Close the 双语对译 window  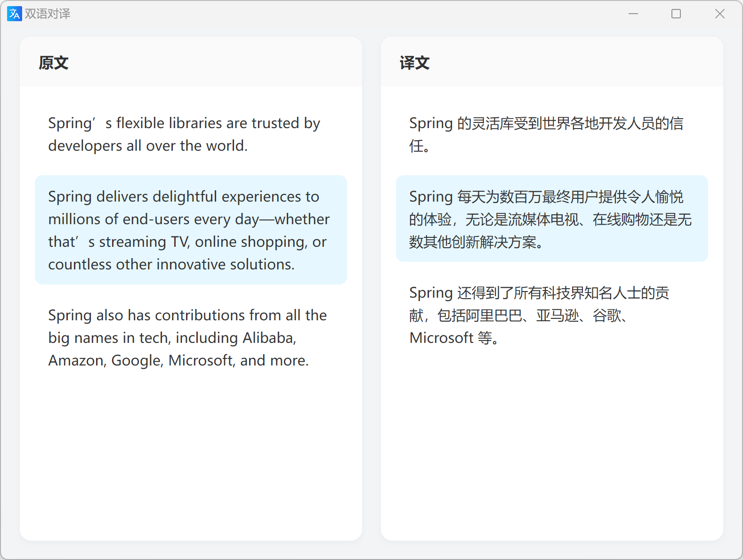[720, 14]
